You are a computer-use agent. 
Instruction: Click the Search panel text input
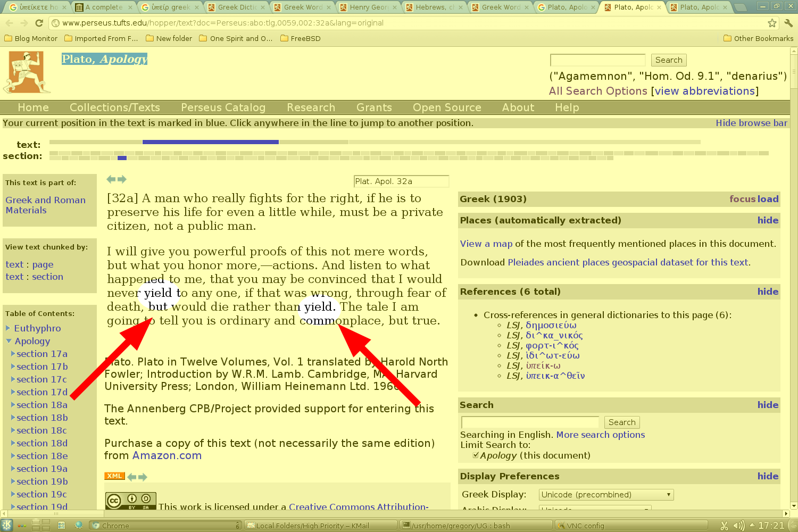530,422
